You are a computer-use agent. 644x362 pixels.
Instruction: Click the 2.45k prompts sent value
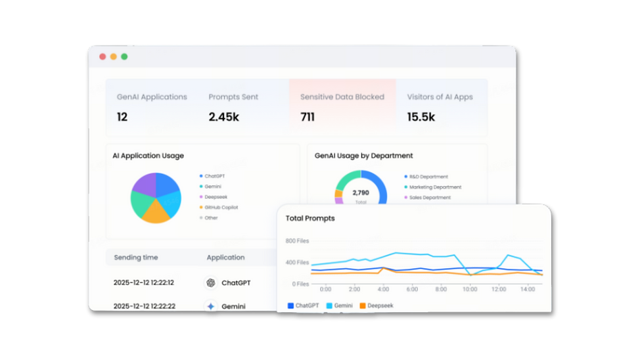pyautogui.click(x=224, y=117)
